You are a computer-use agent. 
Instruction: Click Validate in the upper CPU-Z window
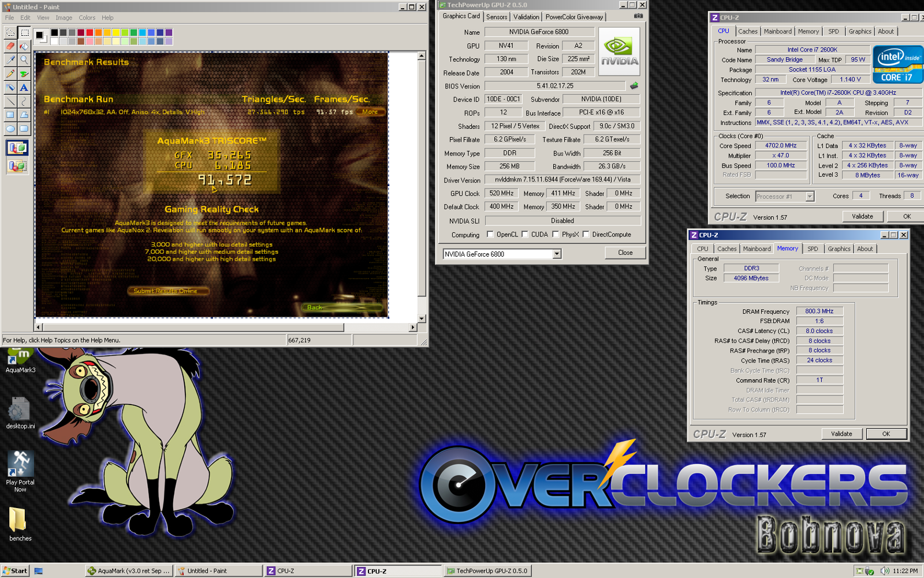click(862, 216)
